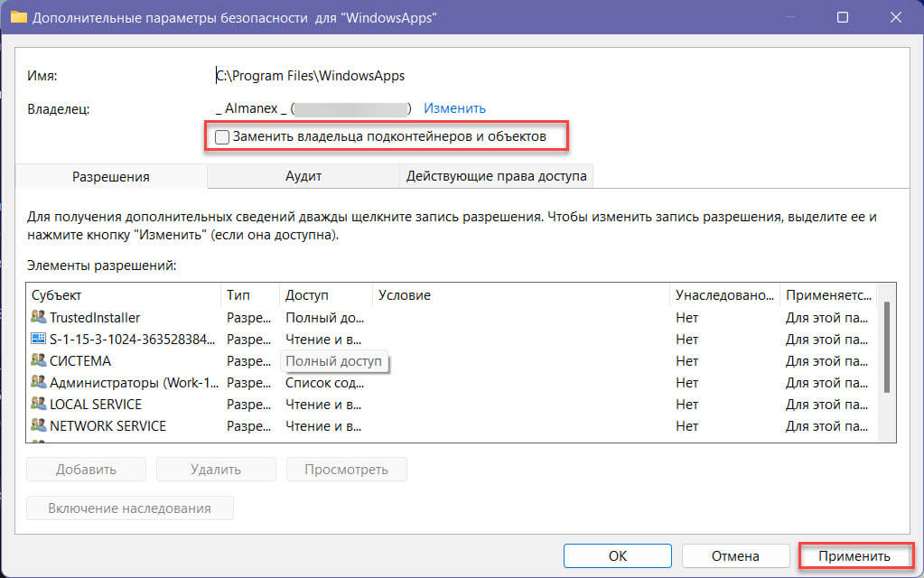This screenshot has height=578, width=924.
Task: Switch to the Разрешения tab
Action: (x=111, y=177)
